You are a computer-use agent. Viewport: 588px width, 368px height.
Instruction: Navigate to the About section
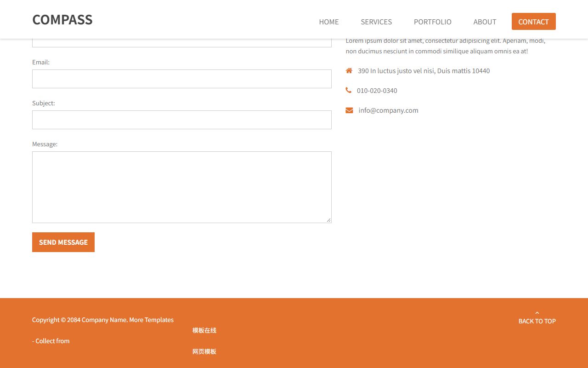(x=485, y=22)
